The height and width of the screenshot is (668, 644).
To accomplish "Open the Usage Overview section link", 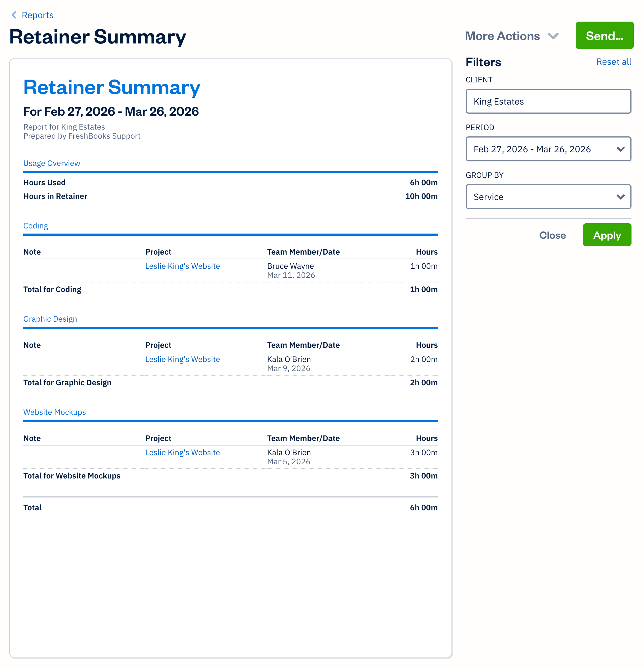I will coord(51,163).
